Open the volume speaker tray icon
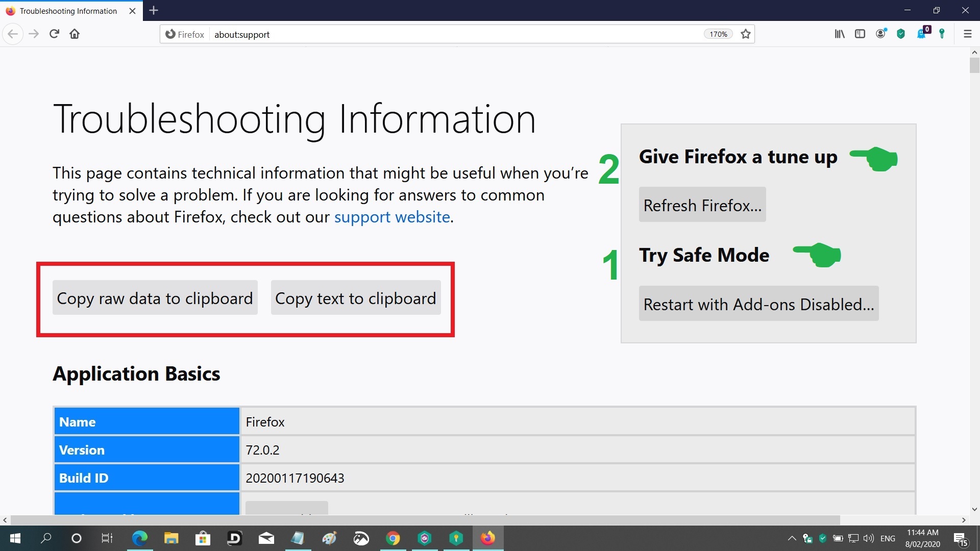The height and width of the screenshot is (551, 980). click(868, 538)
